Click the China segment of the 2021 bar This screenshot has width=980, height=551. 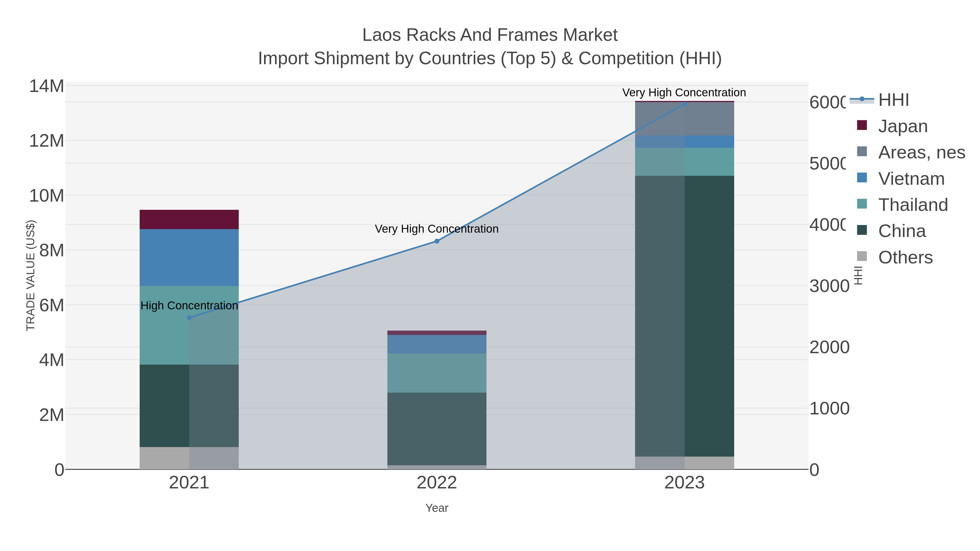click(189, 406)
